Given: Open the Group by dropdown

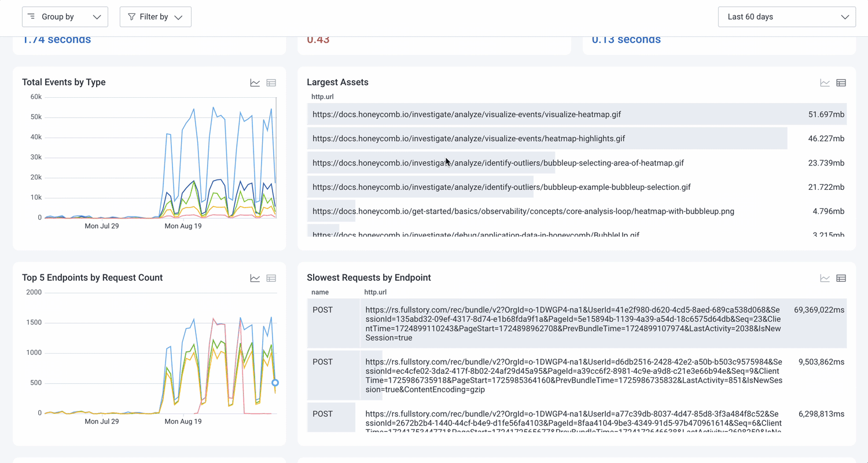Looking at the screenshot, I should coord(65,17).
